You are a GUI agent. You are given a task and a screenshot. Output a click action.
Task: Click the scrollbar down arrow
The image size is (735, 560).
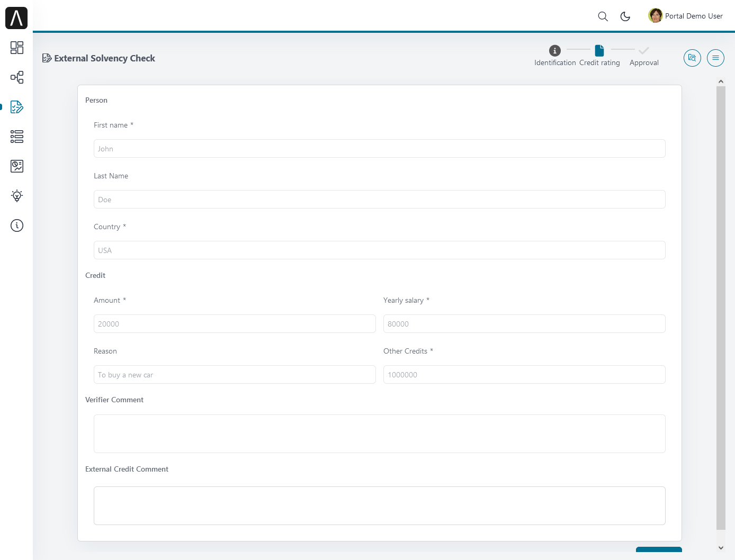pyautogui.click(x=721, y=548)
